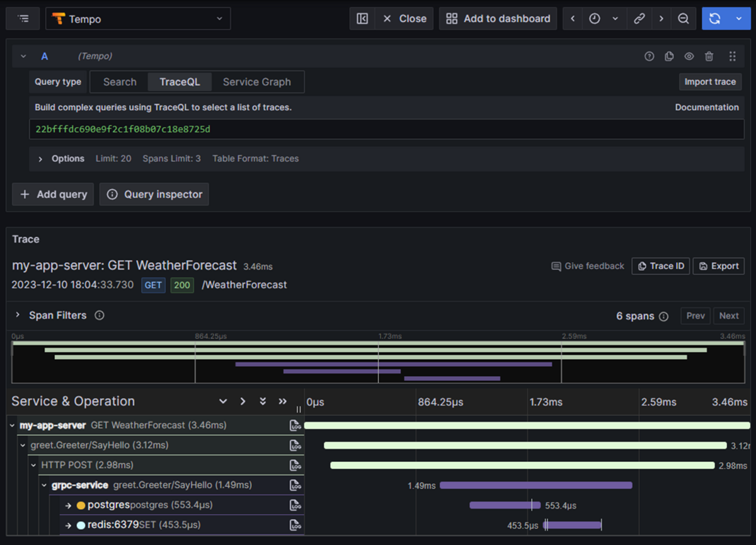Screen dimensions: 756x545
Task: Open the TraceQL Documentation link
Action: [707, 107]
